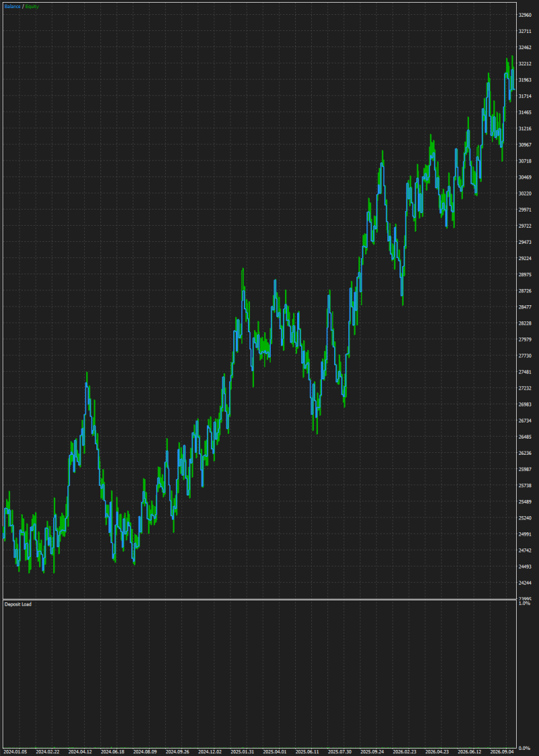Image resolution: width=539 pixels, height=756 pixels.
Task: Select the 27232 price axis value
Action: 525,388
